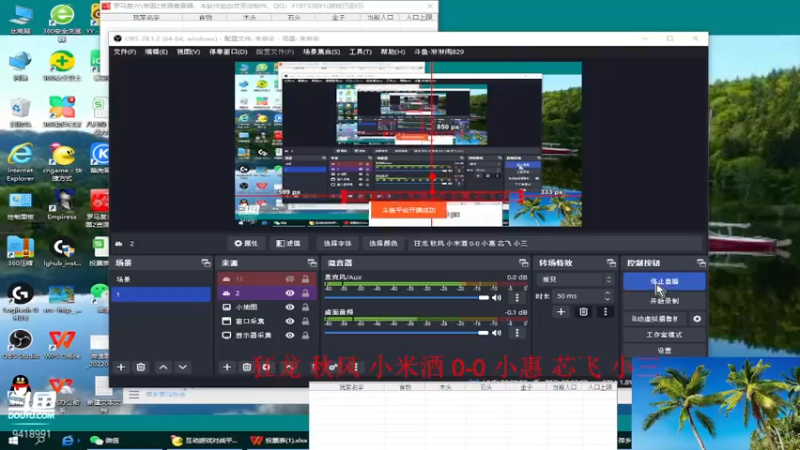Open the QQ penguin desktop icon

click(20, 386)
